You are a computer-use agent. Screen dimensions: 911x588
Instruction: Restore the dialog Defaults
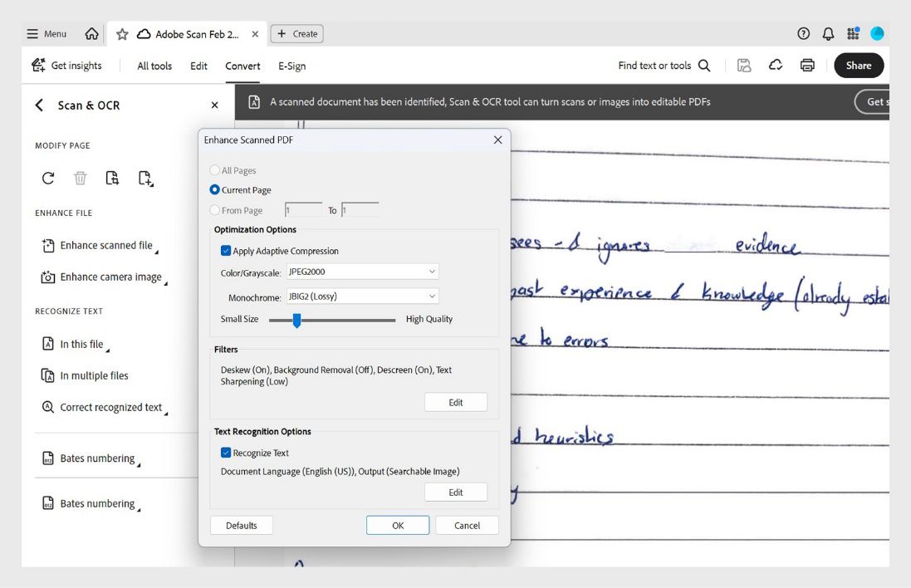pos(241,525)
